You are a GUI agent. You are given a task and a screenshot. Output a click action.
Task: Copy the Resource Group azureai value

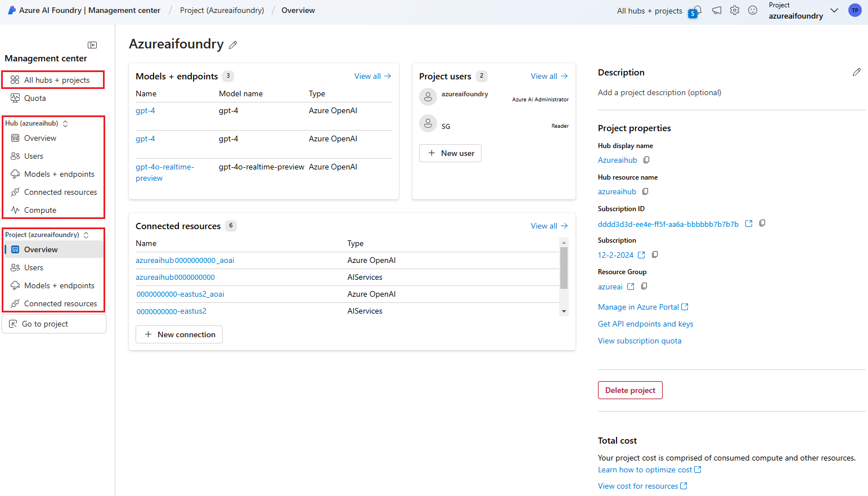pos(644,286)
